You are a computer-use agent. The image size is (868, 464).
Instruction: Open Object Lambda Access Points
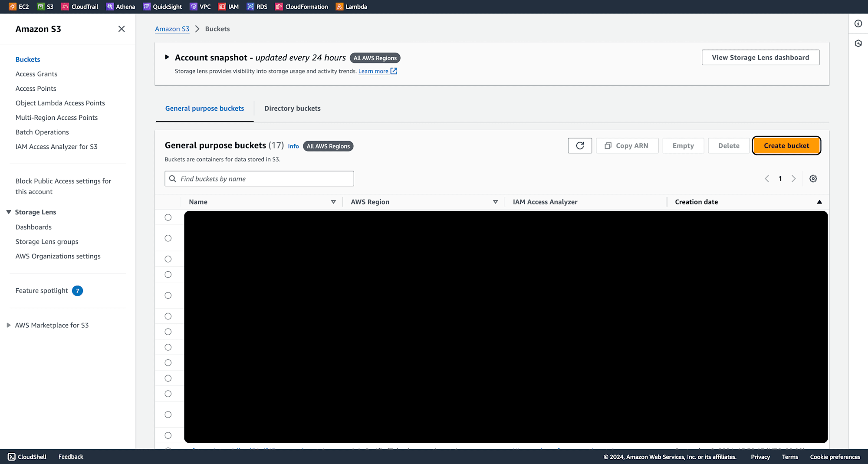[x=60, y=103]
